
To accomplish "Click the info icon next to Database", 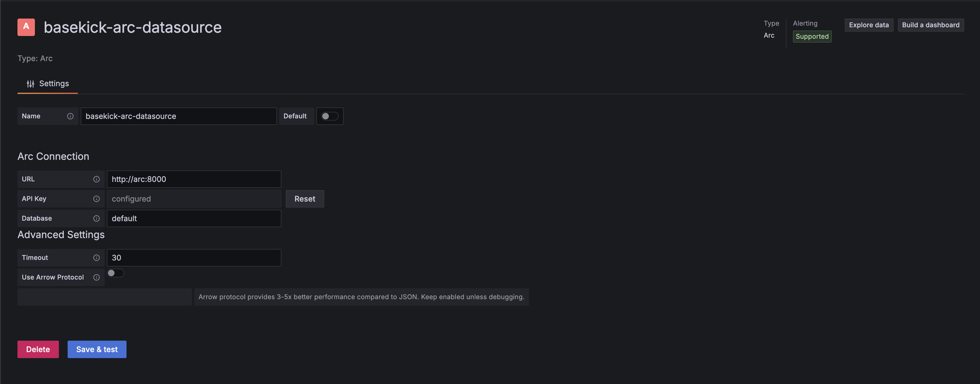I will (97, 218).
